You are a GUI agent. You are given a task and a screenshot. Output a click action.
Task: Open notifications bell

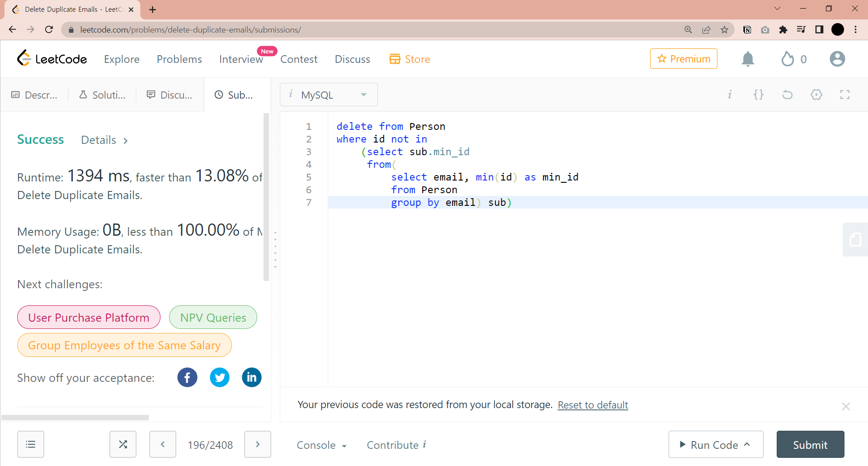748,59
